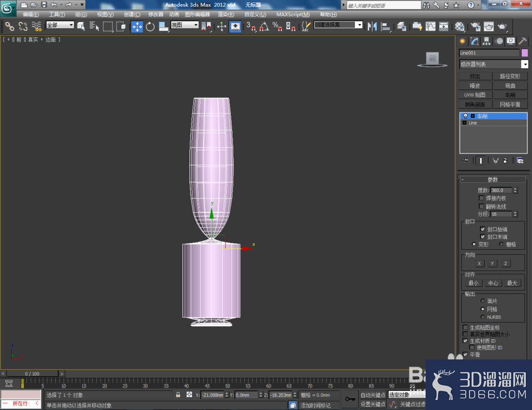The height and width of the screenshot is (410, 532).
Task: Open the Schematic View icon
Action: 444,26
